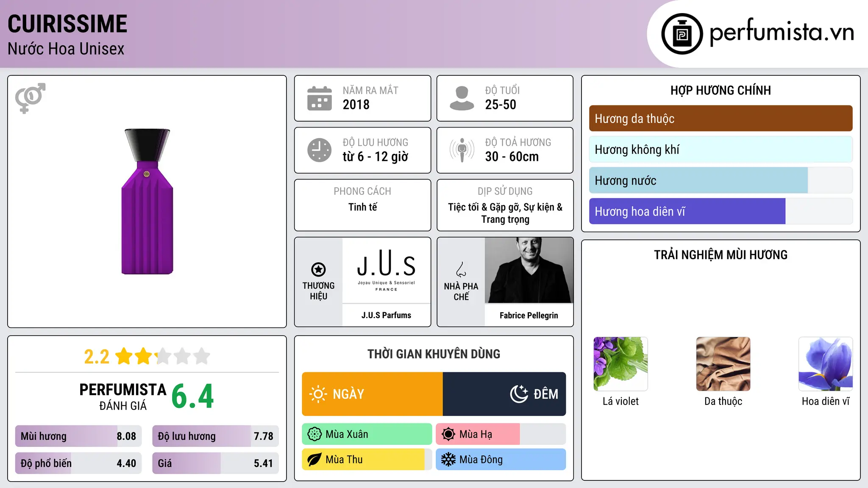Viewport: 868px width, 488px height.
Task: Click the DỊP SỬ DỤNG label
Action: pos(505,191)
